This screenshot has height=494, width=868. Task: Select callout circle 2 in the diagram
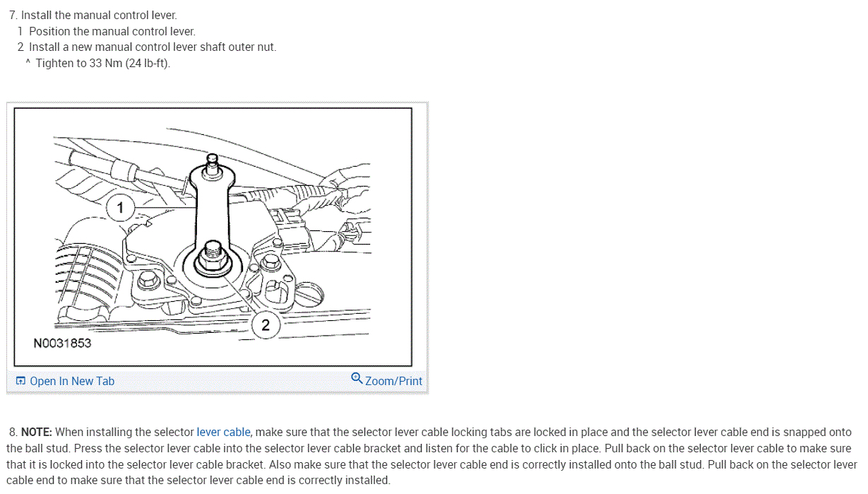point(266,325)
